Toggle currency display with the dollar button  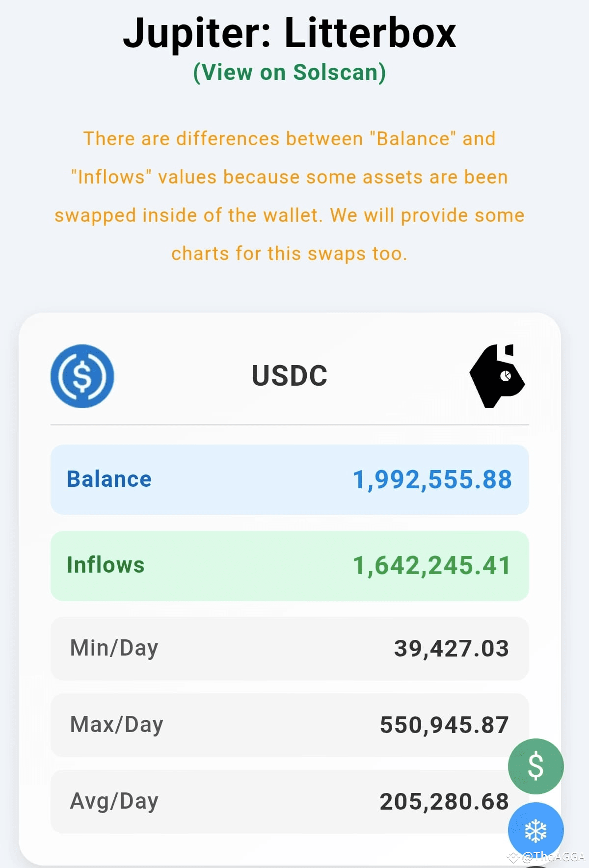tap(536, 766)
